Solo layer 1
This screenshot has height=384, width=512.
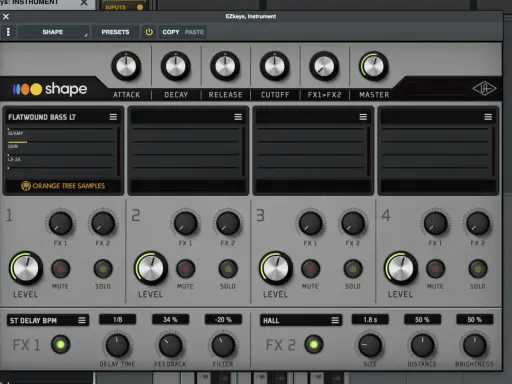[103, 269]
